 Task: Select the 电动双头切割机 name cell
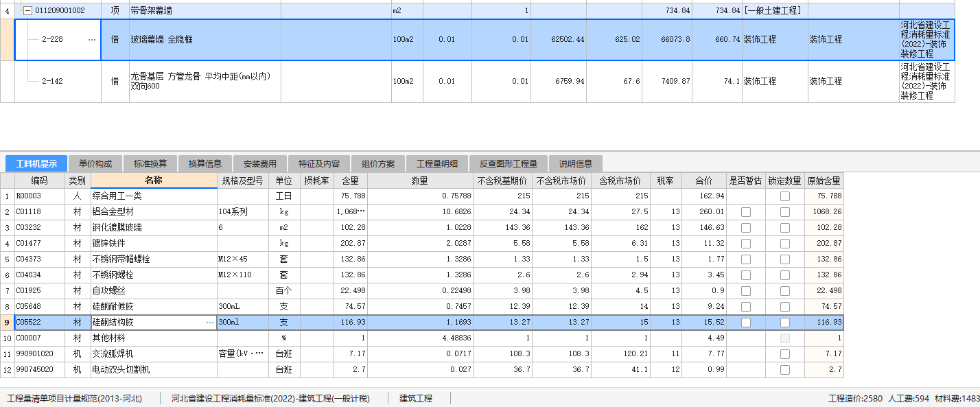(x=154, y=370)
